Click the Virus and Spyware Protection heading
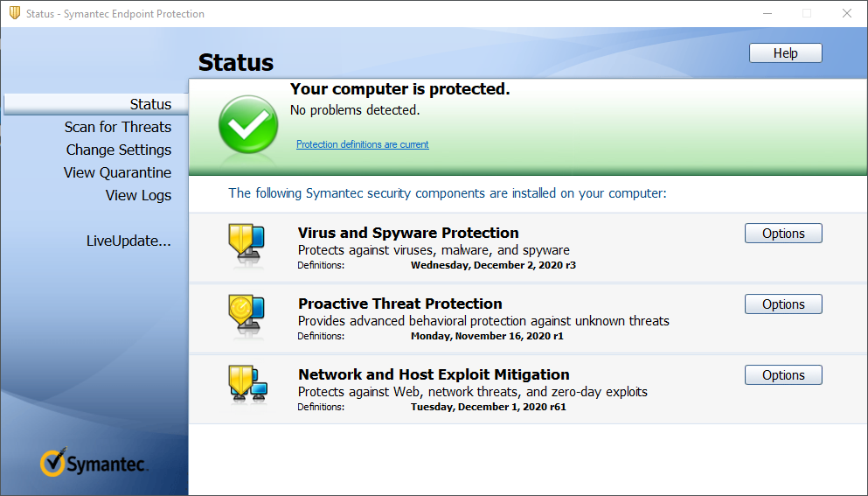Viewport: 868px width, 496px height. (x=408, y=233)
